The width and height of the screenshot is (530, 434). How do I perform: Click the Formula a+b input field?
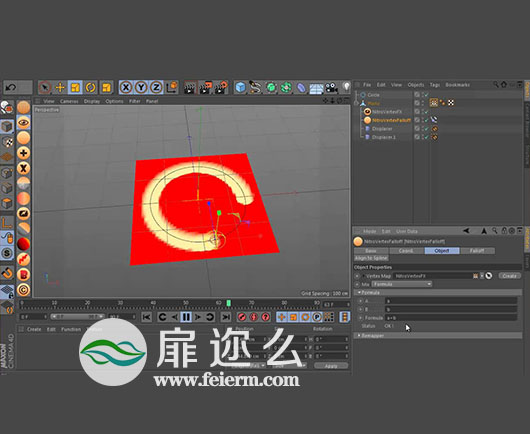[451, 318]
